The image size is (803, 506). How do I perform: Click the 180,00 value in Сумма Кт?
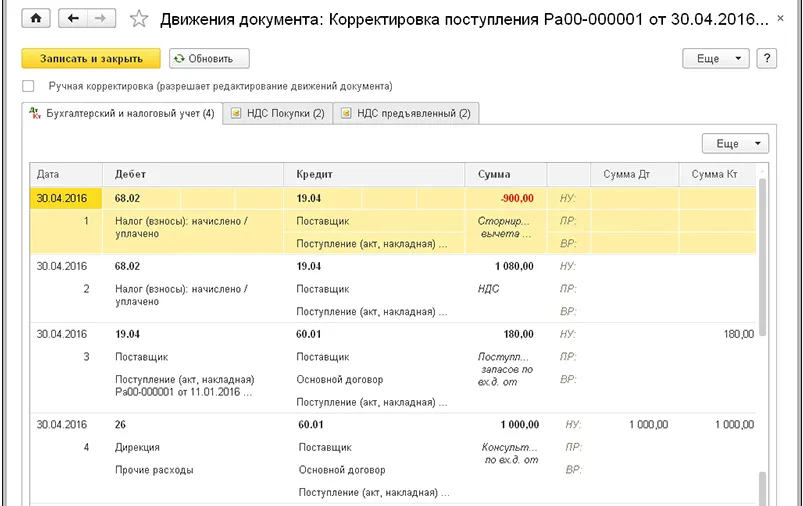click(x=738, y=334)
